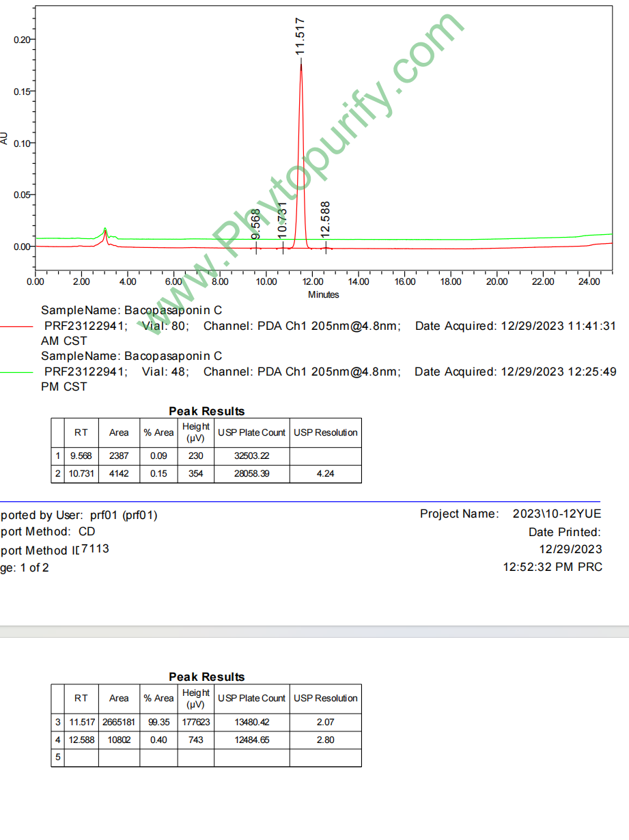
Task: Click the Area cell 2665181
Action: pyautogui.click(x=119, y=722)
